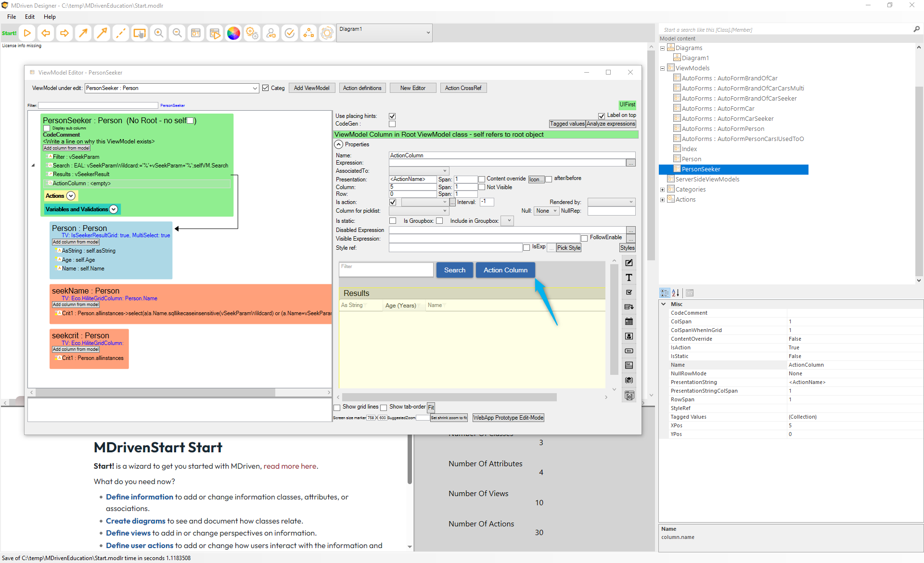Image resolution: width=924 pixels, height=563 pixels.
Task: Click the zoom out magnifier icon
Action: [177, 33]
